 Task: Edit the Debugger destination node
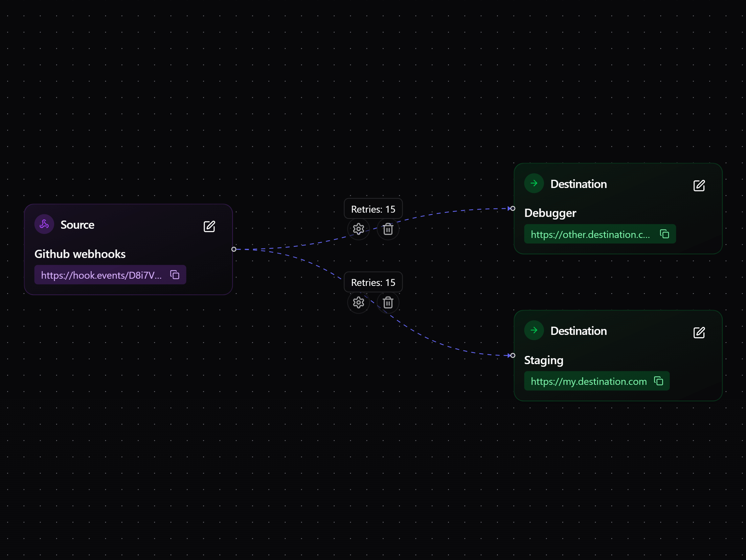coord(699,186)
